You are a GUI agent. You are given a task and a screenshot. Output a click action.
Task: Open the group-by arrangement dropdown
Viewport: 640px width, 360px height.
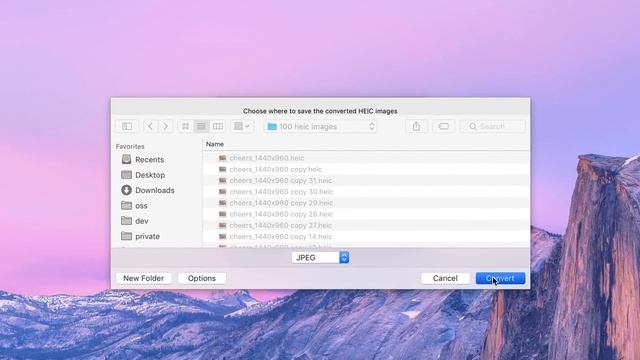(x=241, y=127)
